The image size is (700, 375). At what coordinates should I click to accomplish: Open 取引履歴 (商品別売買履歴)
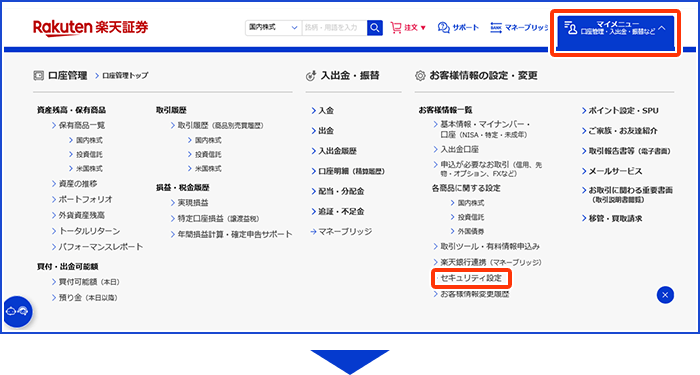click(x=217, y=126)
